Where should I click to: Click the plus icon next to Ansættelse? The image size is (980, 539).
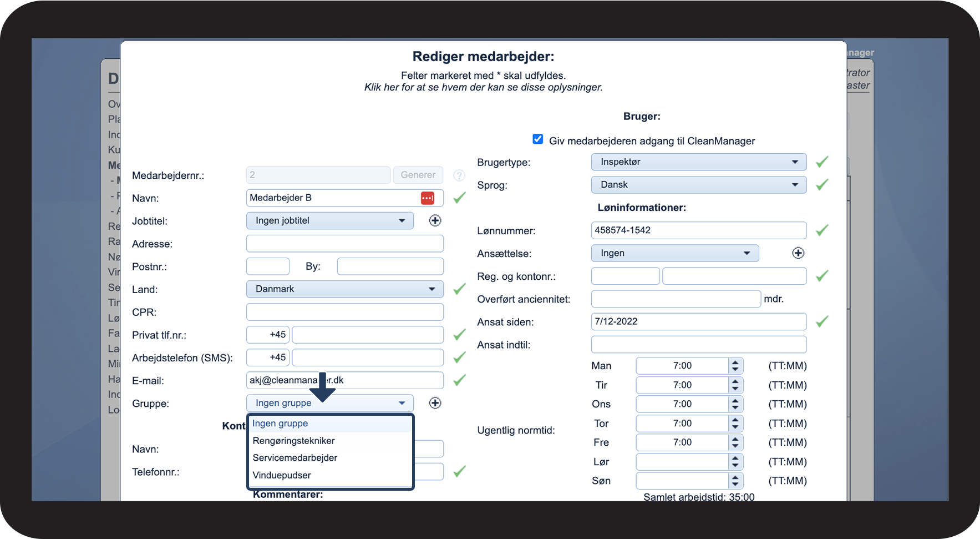pos(798,253)
